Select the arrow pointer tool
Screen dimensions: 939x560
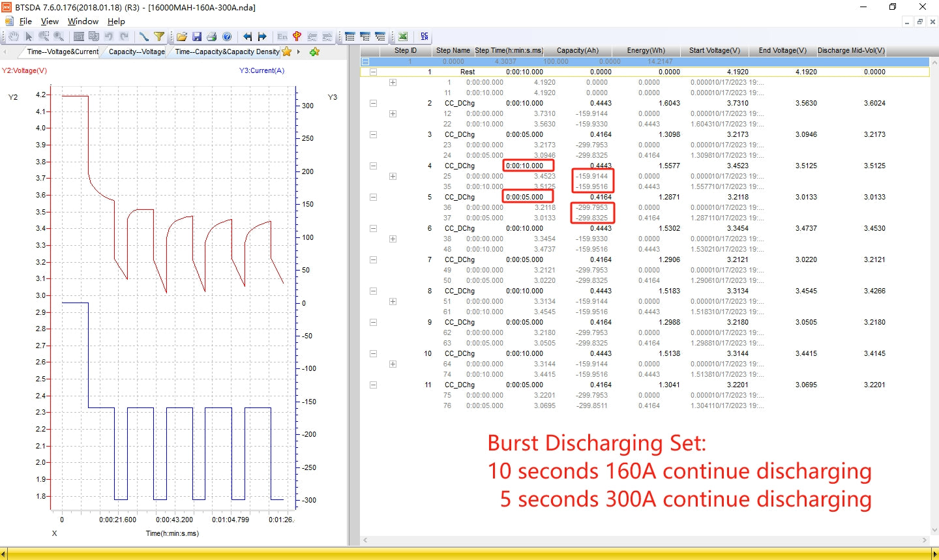(29, 37)
